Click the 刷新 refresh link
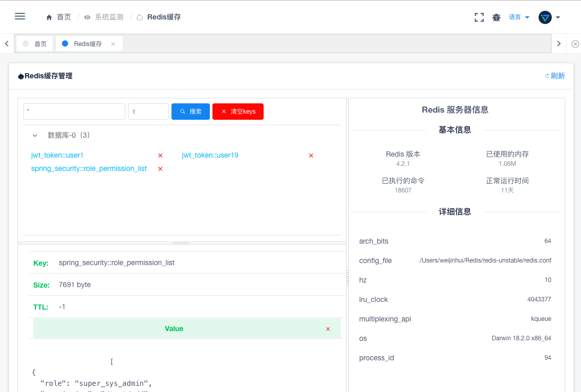The width and height of the screenshot is (581, 392). 555,76
